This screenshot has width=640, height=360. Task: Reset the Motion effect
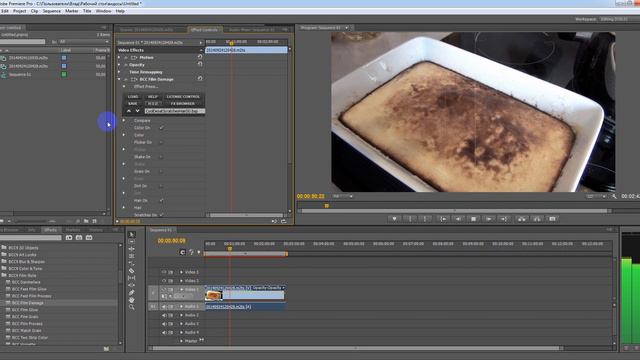pyautogui.click(x=200, y=57)
